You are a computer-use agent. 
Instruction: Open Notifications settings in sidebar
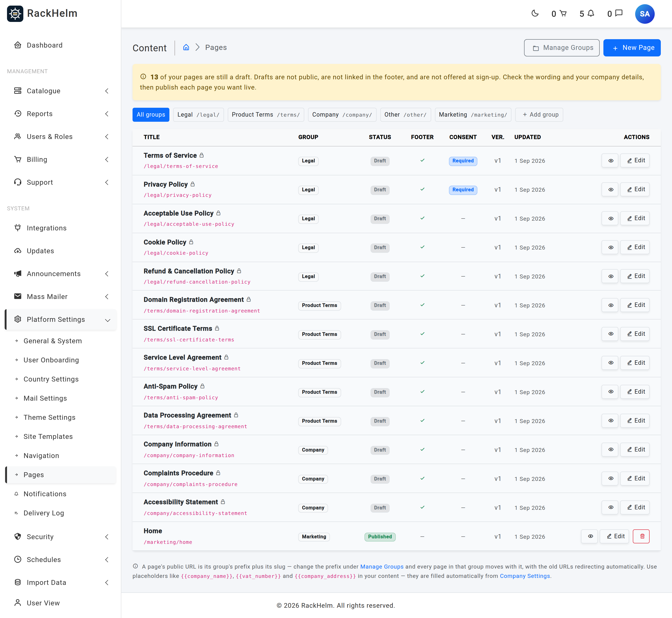pyautogui.click(x=61, y=494)
